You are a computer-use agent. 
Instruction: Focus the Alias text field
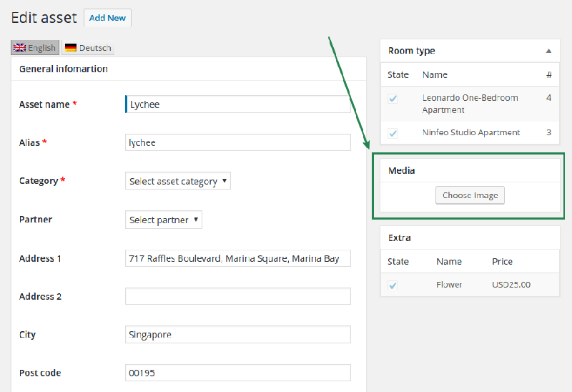pyautogui.click(x=238, y=142)
